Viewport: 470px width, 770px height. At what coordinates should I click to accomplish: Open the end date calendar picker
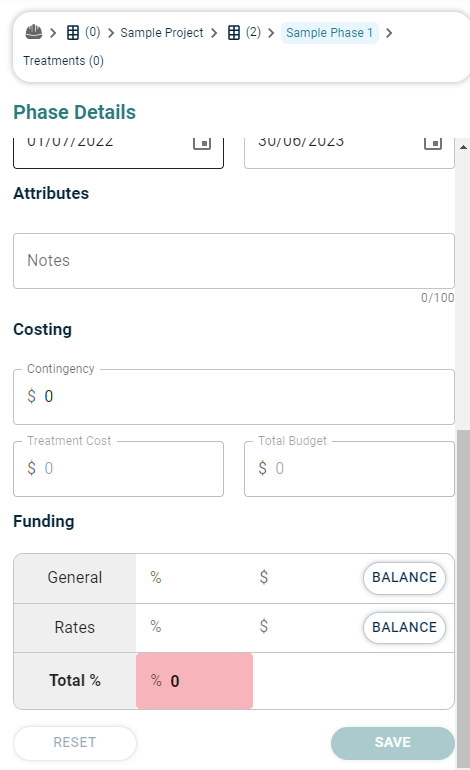[433, 142]
